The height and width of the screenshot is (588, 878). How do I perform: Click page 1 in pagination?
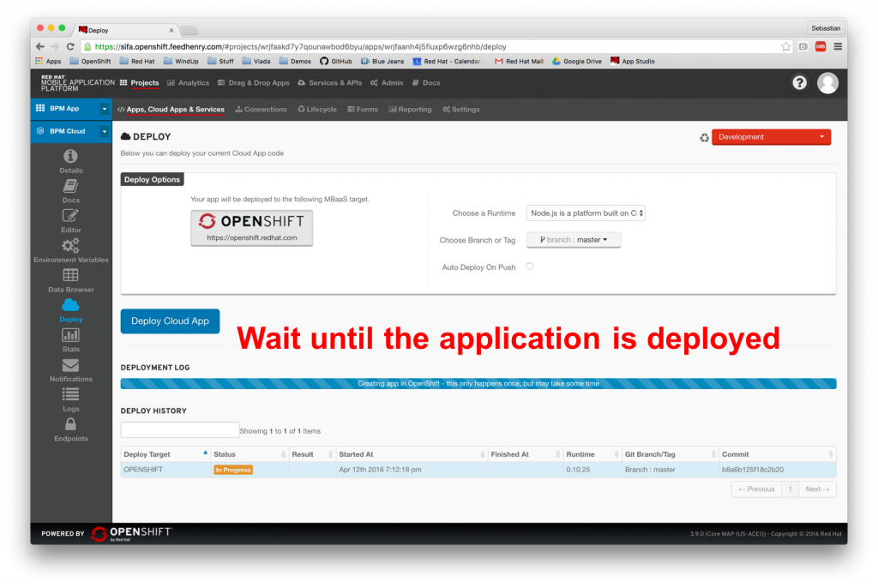coord(790,489)
